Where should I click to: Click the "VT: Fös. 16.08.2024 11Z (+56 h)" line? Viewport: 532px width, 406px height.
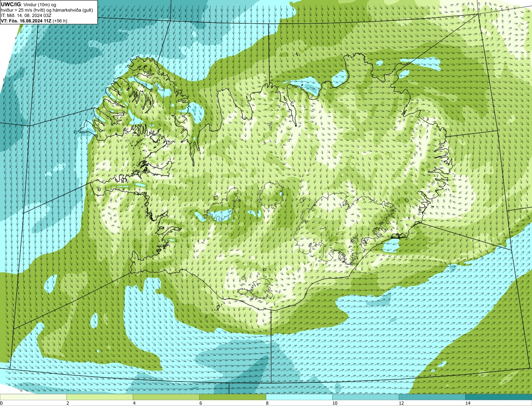[x=34, y=20]
